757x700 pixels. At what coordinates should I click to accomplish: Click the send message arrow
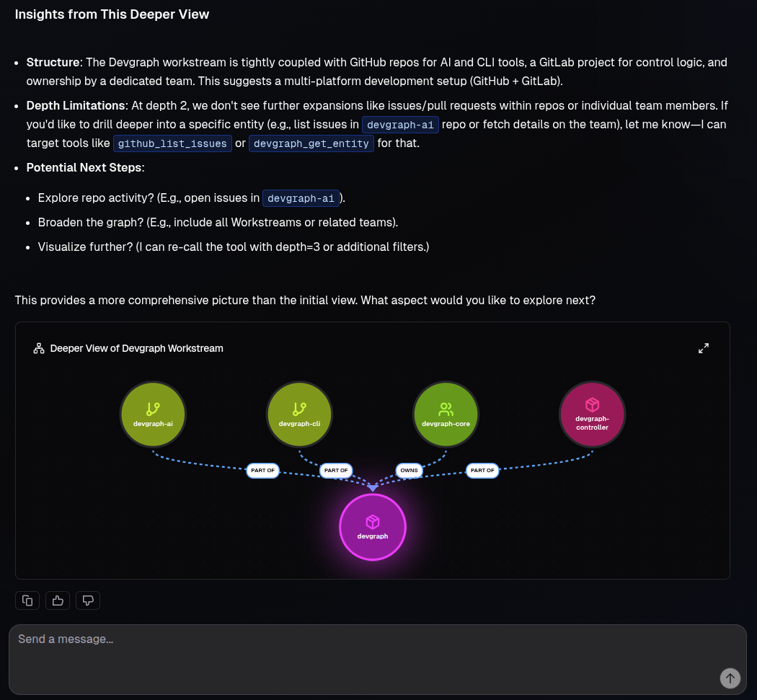point(730,678)
